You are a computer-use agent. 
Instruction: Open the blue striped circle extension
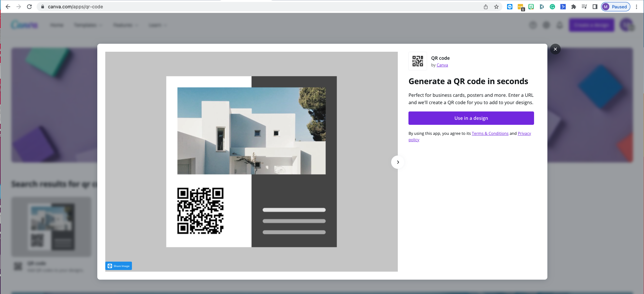tap(510, 7)
